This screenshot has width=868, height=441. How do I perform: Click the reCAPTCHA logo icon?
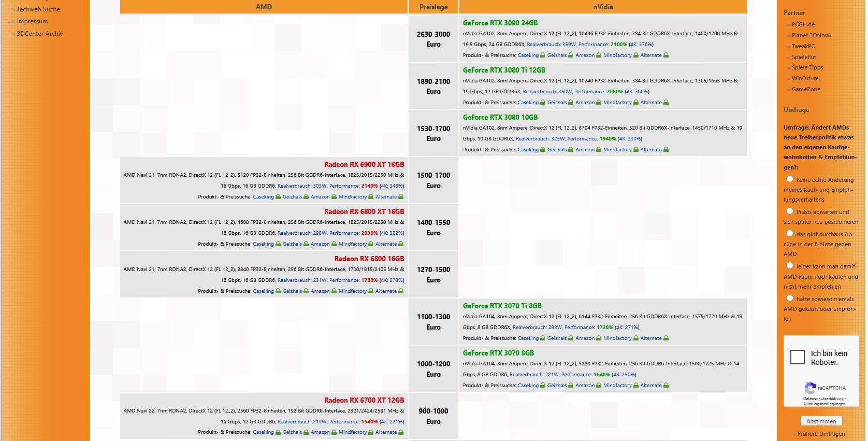point(810,388)
